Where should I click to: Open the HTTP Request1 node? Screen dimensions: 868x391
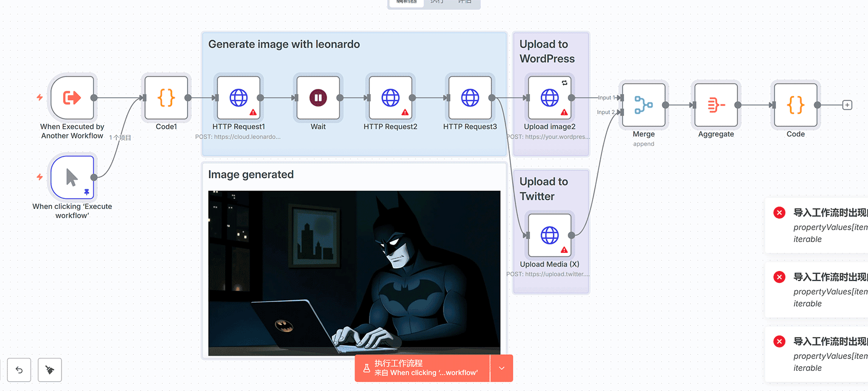238,98
